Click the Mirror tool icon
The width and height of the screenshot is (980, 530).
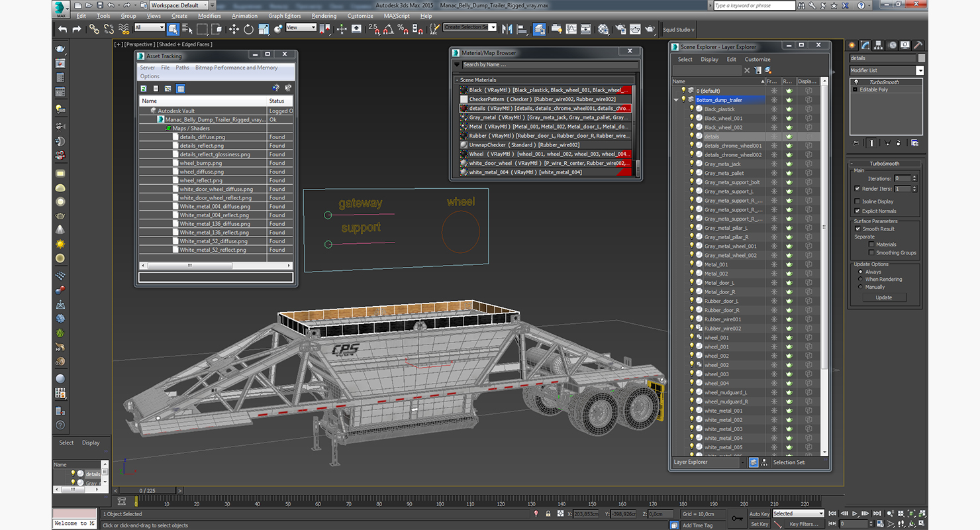pyautogui.click(x=507, y=29)
